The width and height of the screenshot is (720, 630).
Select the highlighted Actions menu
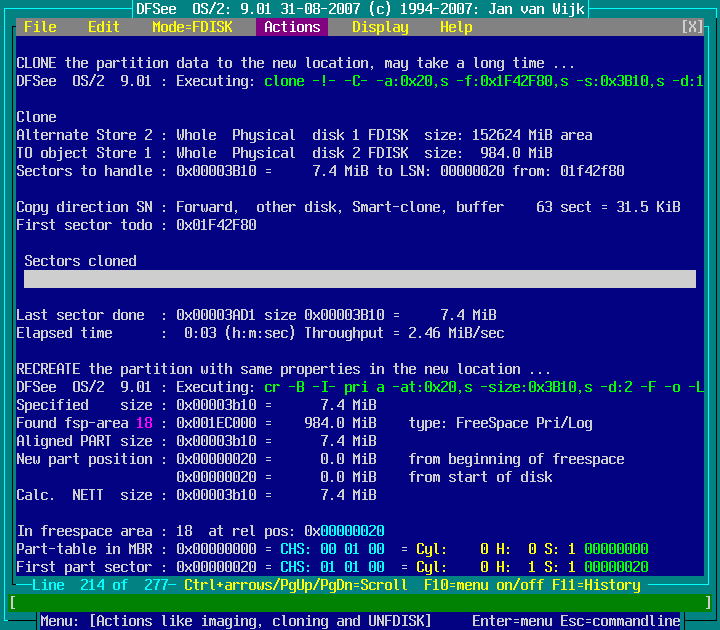292,27
